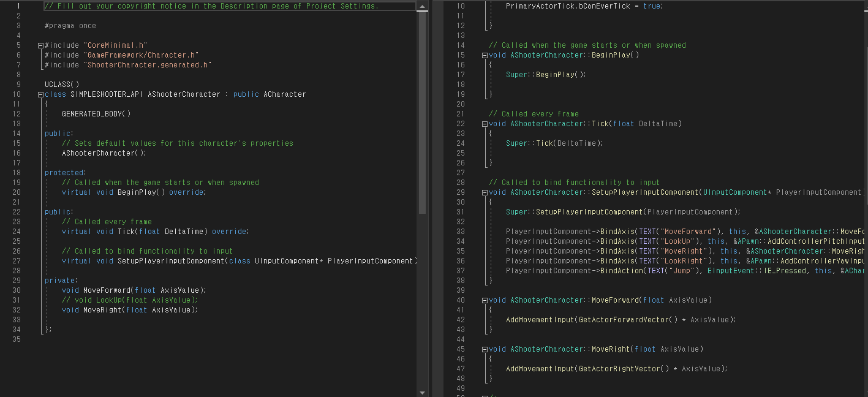Screen dimensions: 868x397
Task: Click the PrimaryActorTick.bCanEverTick line
Action: 584,6
